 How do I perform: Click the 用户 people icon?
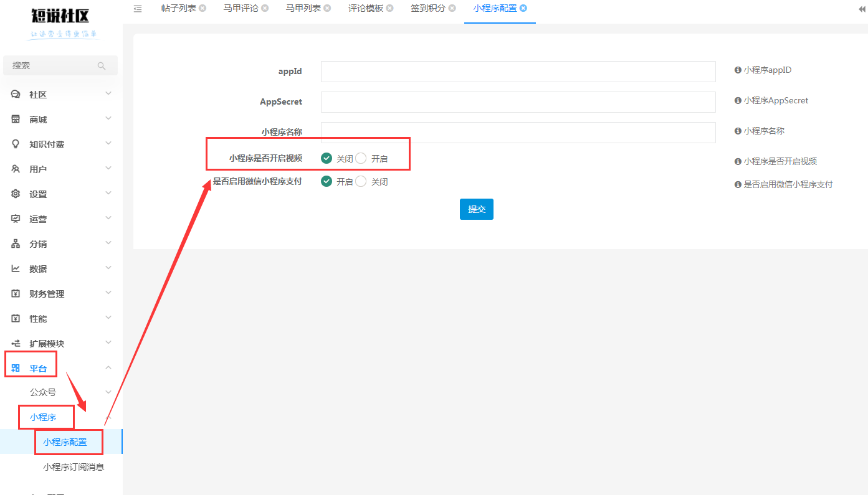[x=16, y=169]
